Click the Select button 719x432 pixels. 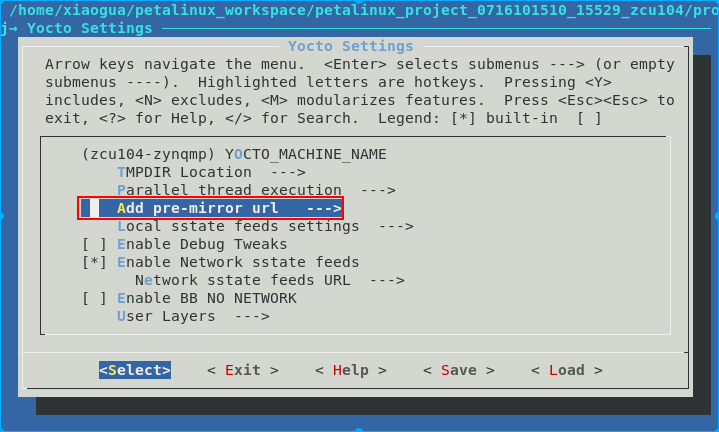click(x=135, y=370)
